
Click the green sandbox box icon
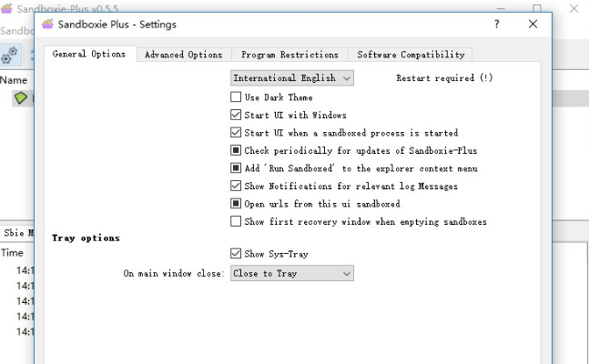pyautogui.click(x=20, y=98)
